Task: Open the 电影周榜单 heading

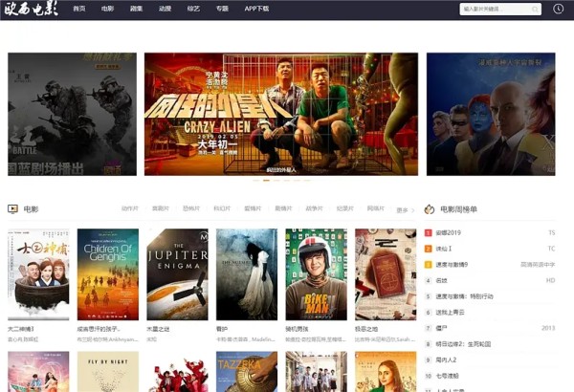Action: (458, 209)
